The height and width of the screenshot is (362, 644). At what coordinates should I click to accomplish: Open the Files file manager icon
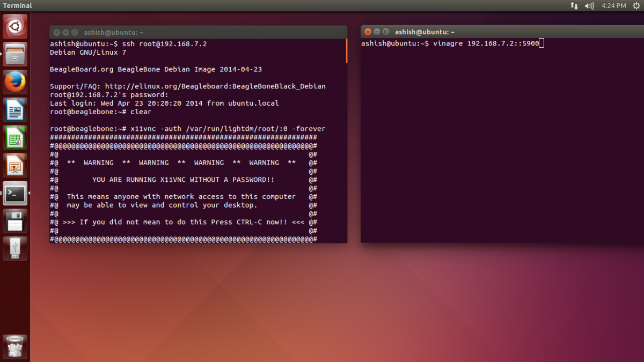tap(14, 54)
